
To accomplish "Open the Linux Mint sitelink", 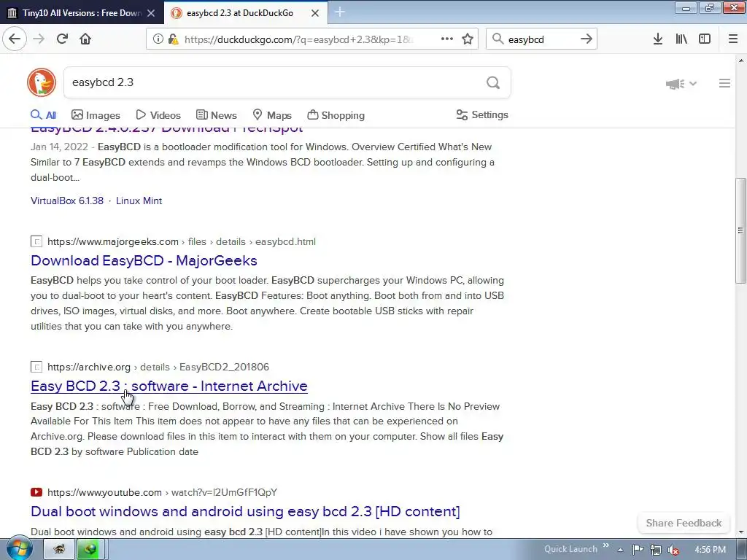I will click(139, 201).
